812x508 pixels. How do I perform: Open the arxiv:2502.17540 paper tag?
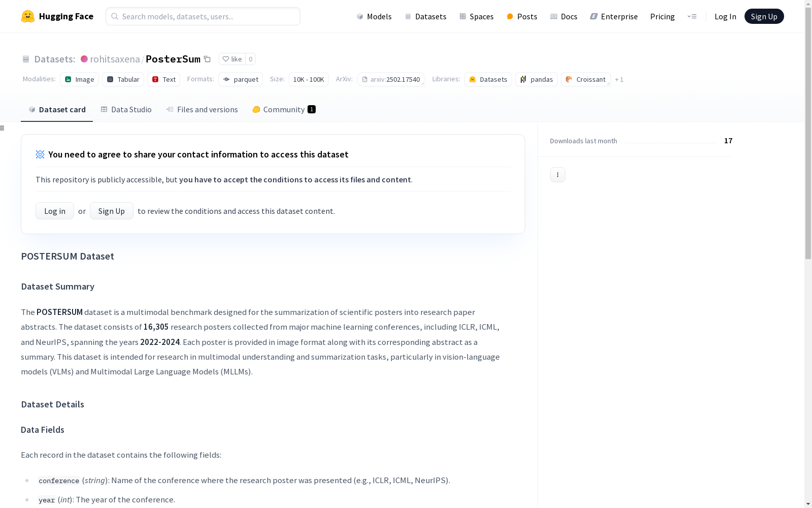pyautogui.click(x=391, y=79)
